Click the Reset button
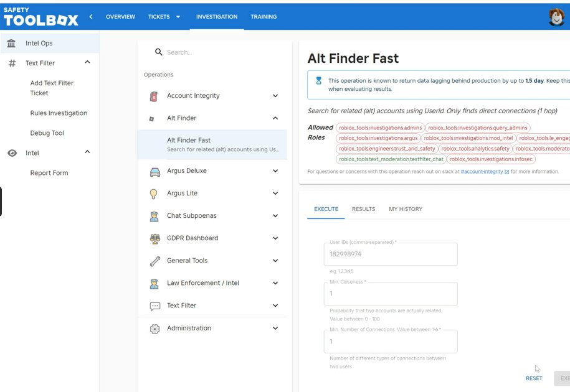570x392 pixels. pyautogui.click(x=534, y=378)
